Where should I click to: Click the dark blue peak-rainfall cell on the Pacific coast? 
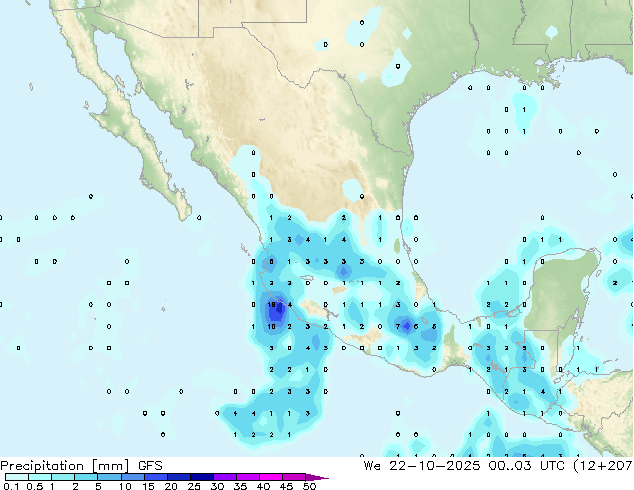coord(279,310)
